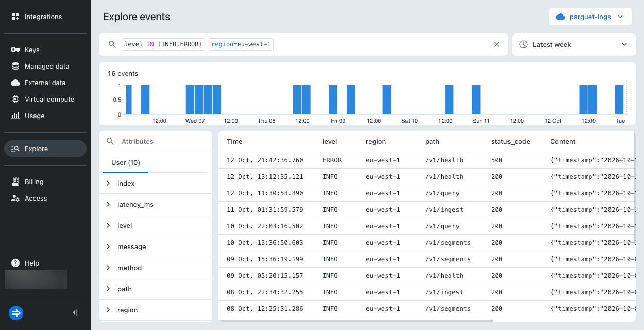Open the 09 Oct, 05:20:15.157 event row
The image size is (644, 330).
(x=427, y=276)
